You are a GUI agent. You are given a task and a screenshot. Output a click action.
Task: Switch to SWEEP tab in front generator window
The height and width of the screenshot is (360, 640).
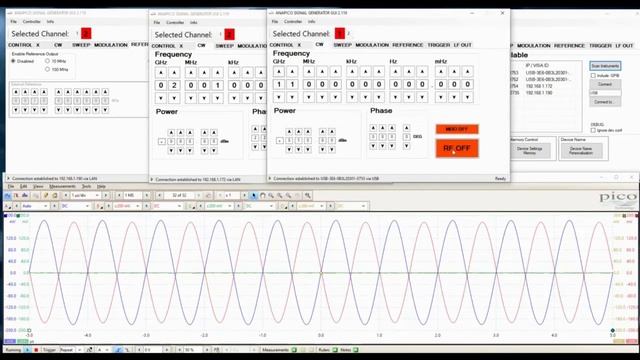pyautogui.click(x=342, y=45)
